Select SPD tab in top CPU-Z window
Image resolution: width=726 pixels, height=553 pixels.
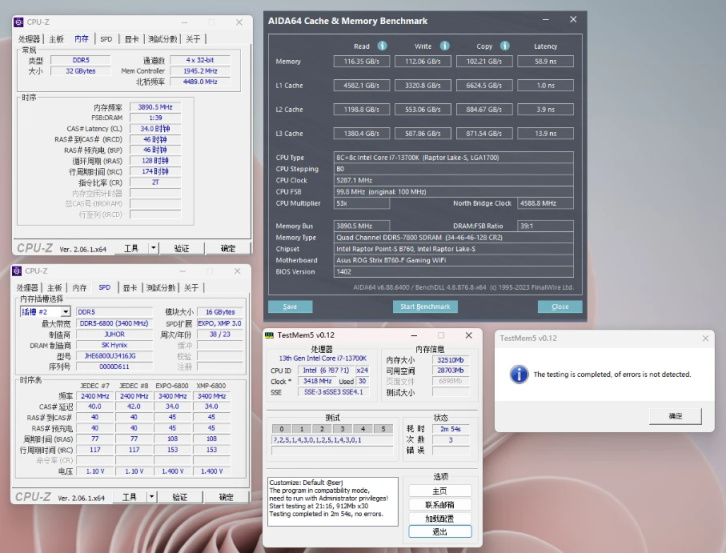click(106, 39)
